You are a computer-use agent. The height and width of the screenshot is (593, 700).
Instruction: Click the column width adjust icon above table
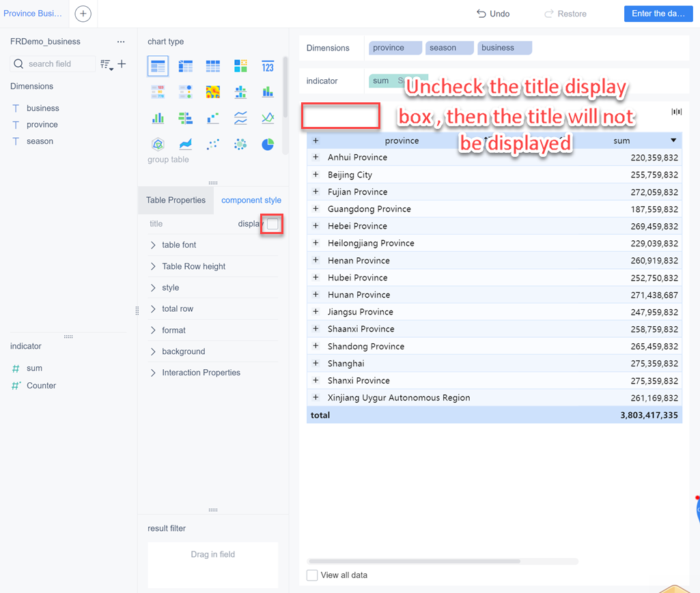click(x=676, y=111)
